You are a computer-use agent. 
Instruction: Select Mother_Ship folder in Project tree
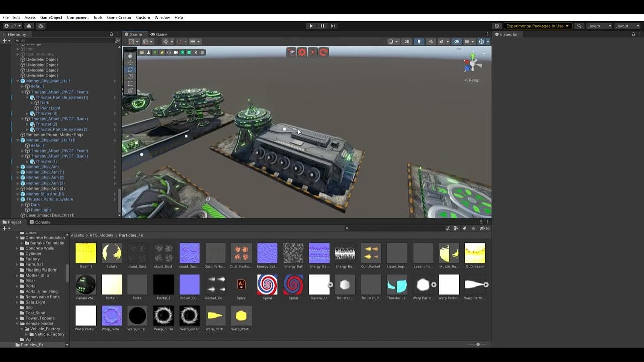tap(37, 276)
